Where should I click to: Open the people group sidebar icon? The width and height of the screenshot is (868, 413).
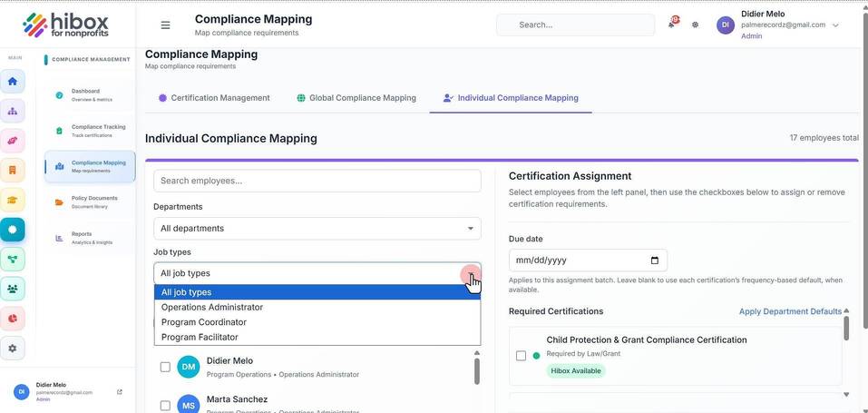[x=12, y=289]
